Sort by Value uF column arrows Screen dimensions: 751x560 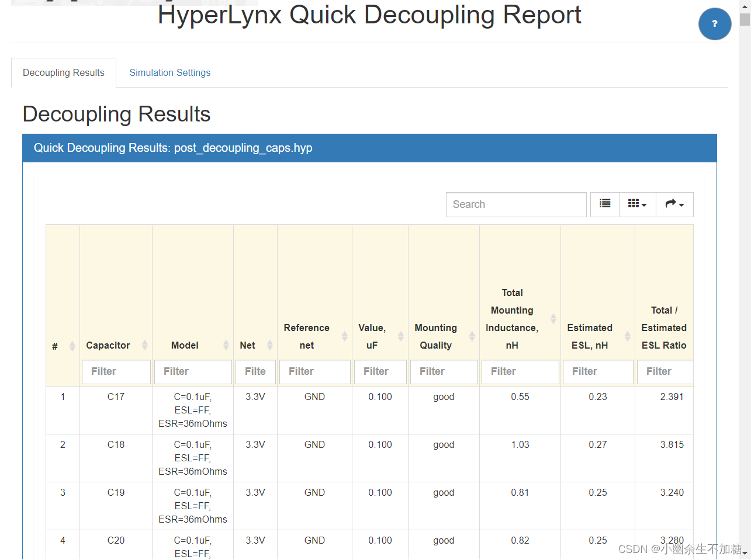401,336
